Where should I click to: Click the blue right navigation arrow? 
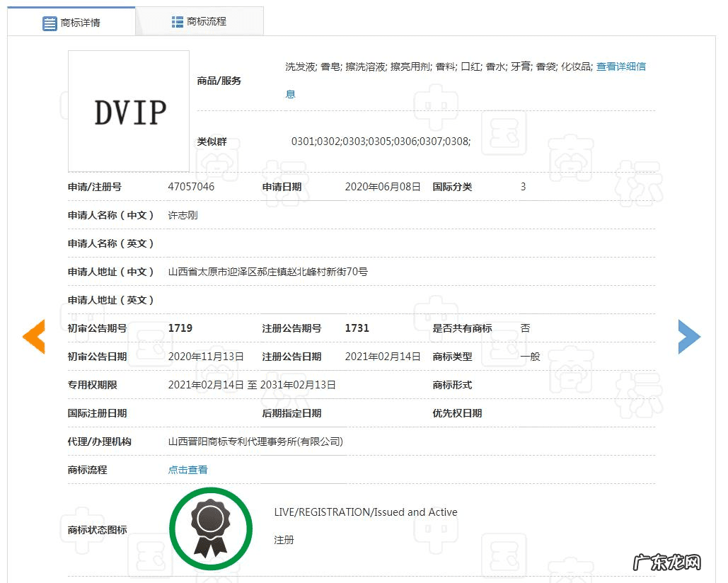pyautogui.click(x=689, y=337)
